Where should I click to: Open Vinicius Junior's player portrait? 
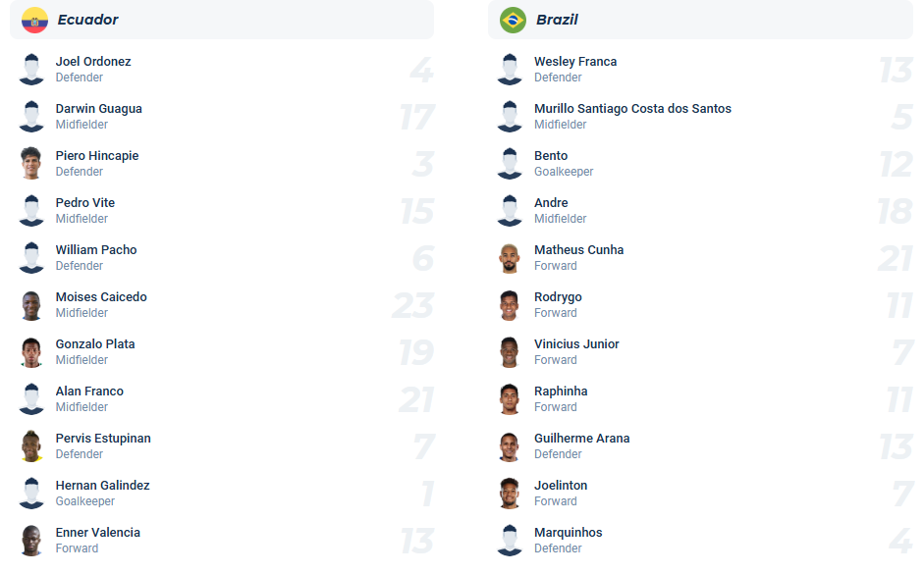510,351
